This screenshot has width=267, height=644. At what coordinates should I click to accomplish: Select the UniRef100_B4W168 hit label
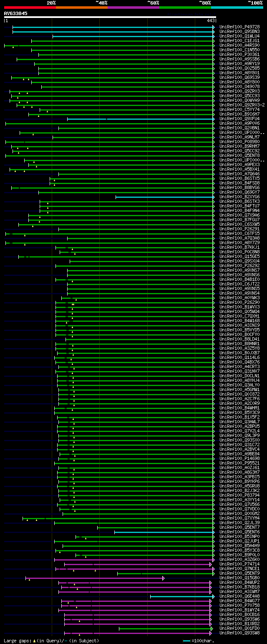pyautogui.click(x=239, y=321)
